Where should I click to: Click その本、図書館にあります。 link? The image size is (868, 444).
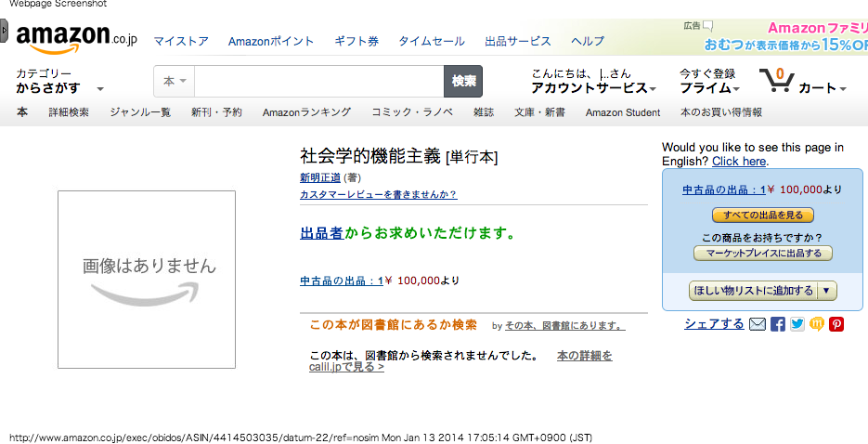pyautogui.click(x=565, y=326)
